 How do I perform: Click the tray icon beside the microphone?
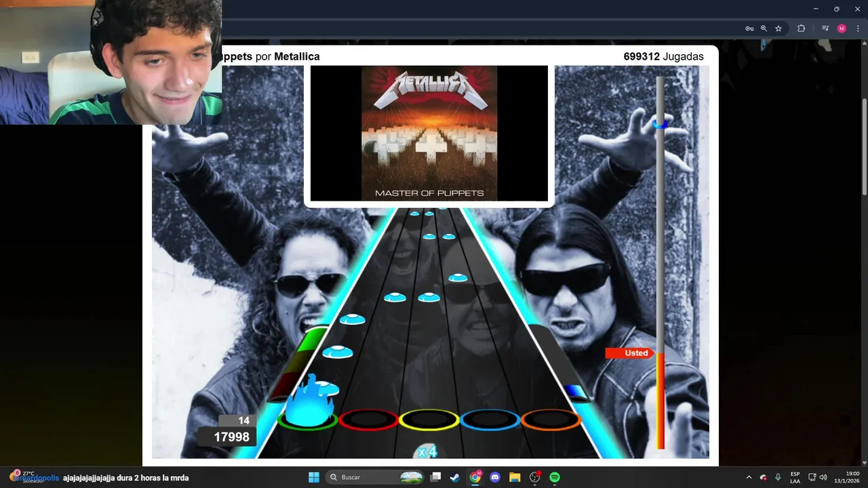point(764,477)
